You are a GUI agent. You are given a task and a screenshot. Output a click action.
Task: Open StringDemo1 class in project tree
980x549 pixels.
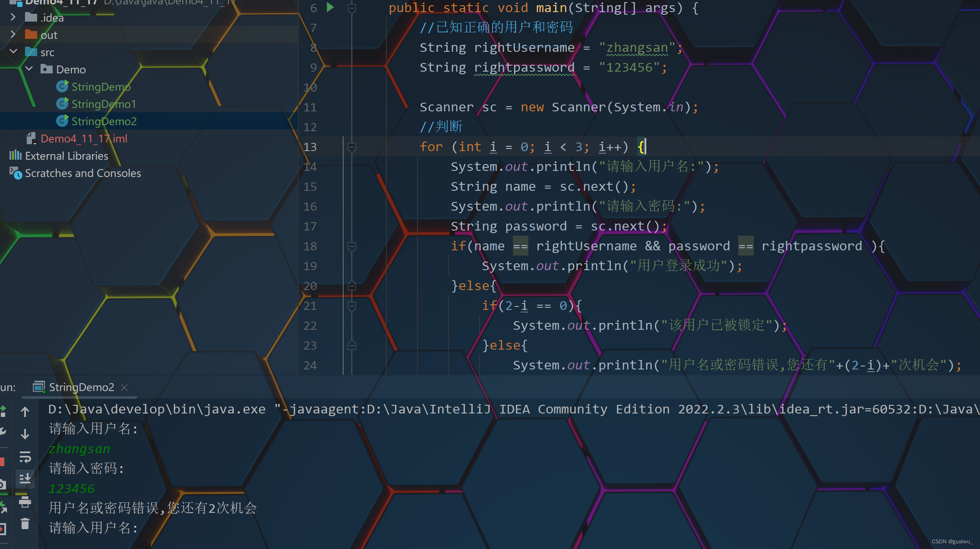(104, 104)
